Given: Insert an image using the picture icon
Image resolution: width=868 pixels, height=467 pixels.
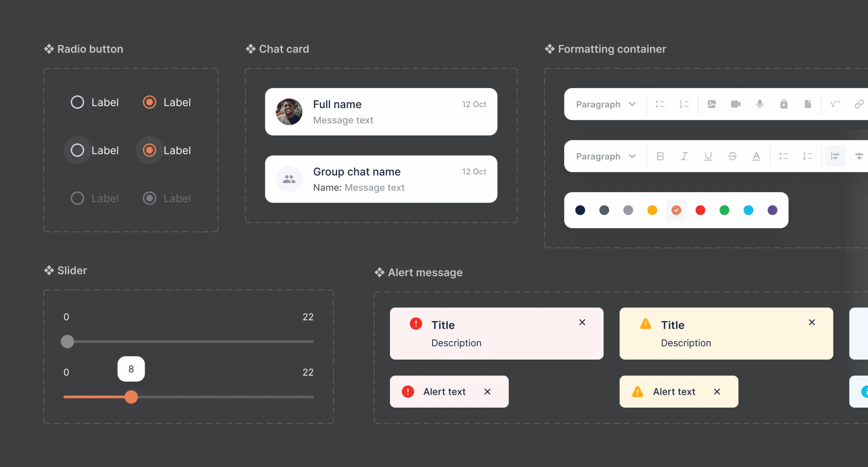Looking at the screenshot, I should (x=711, y=104).
